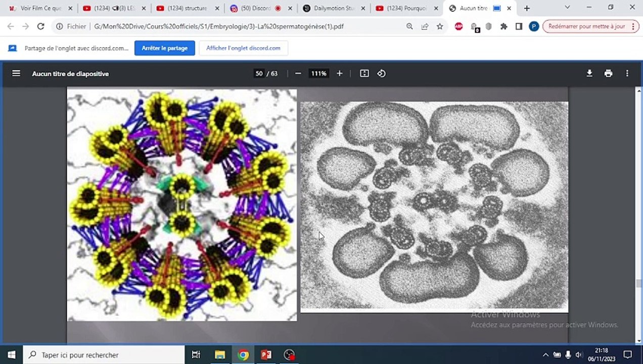Image resolution: width=643 pixels, height=364 pixels.
Task: Open Task View on the taskbar
Action: (196, 355)
